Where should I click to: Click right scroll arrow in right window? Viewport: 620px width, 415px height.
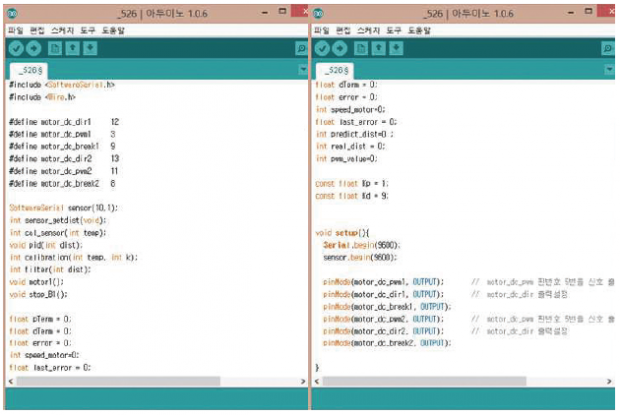609,381
